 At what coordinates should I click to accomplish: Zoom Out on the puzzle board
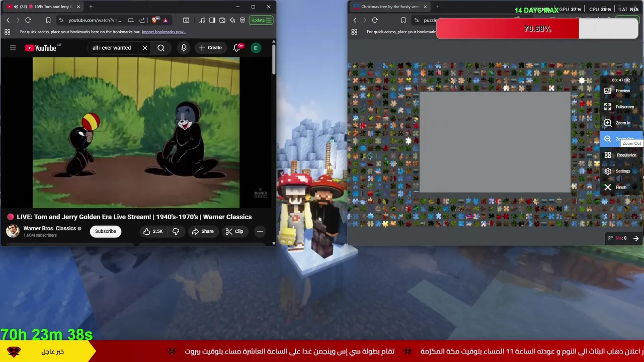pos(621,139)
